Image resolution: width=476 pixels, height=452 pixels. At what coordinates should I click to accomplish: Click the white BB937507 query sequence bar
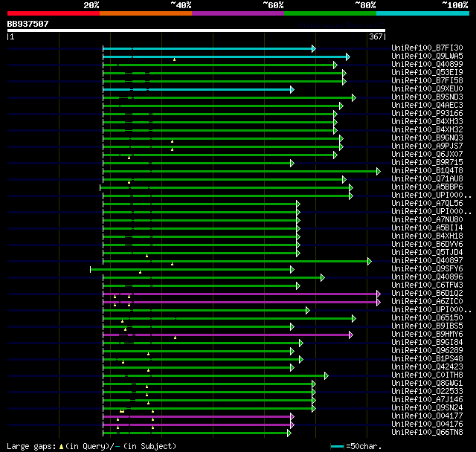coord(196,30)
